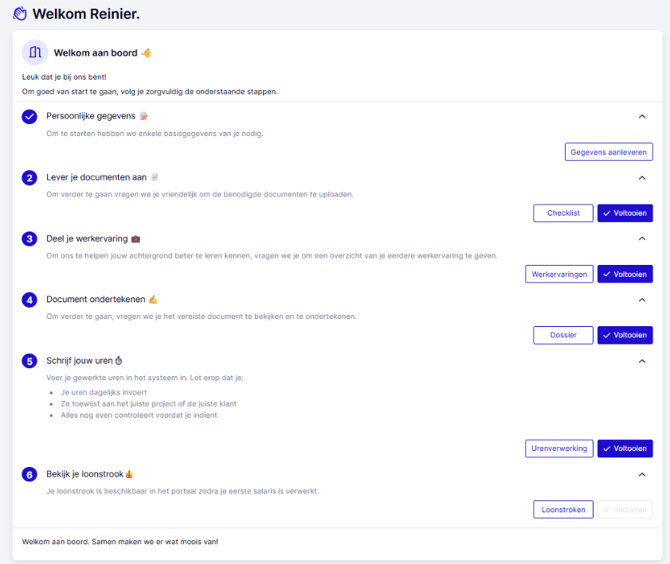Click the document emoji after Lever je documenten aan
The image size is (670, 564).
coord(155,177)
